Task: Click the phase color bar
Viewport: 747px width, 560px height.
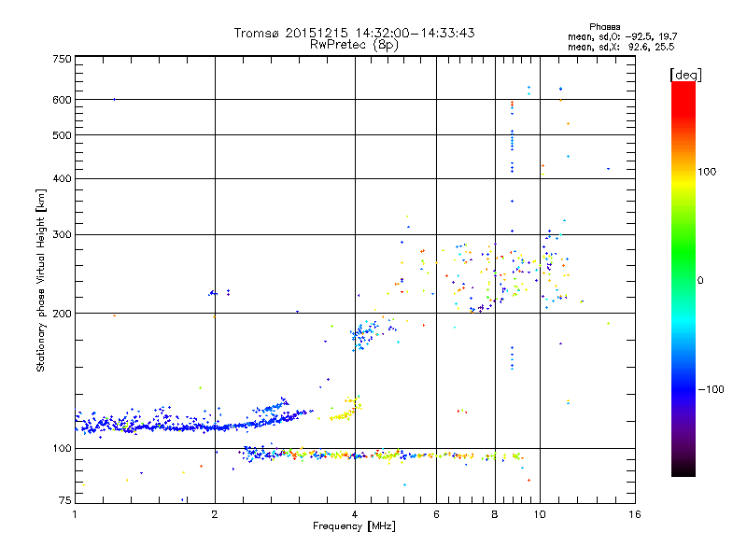Action: (x=684, y=278)
